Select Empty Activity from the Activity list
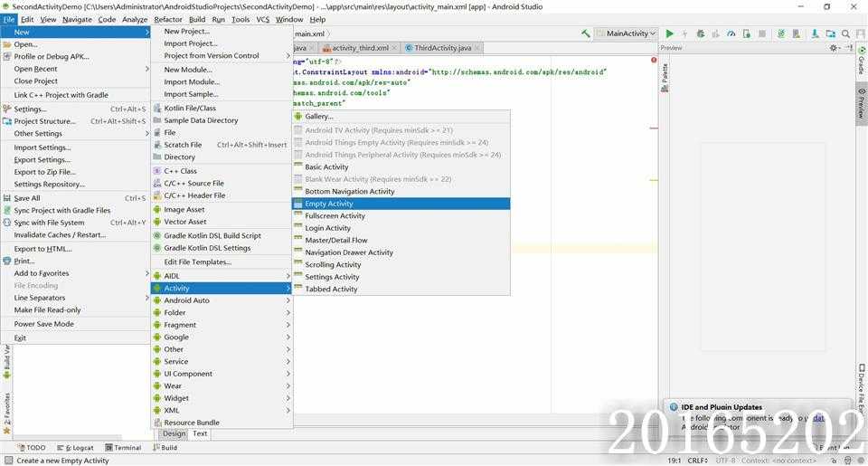 pyautogui.click(x=401, y=204)
